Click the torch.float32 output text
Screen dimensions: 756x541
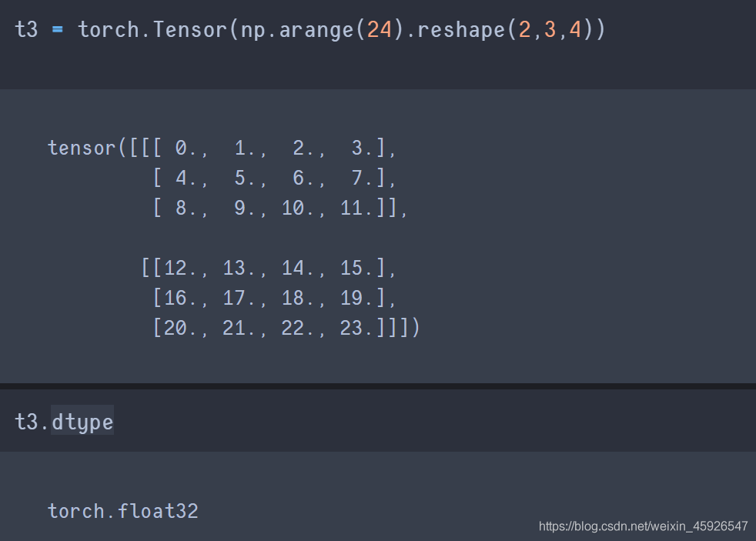(x=123, y=511)
